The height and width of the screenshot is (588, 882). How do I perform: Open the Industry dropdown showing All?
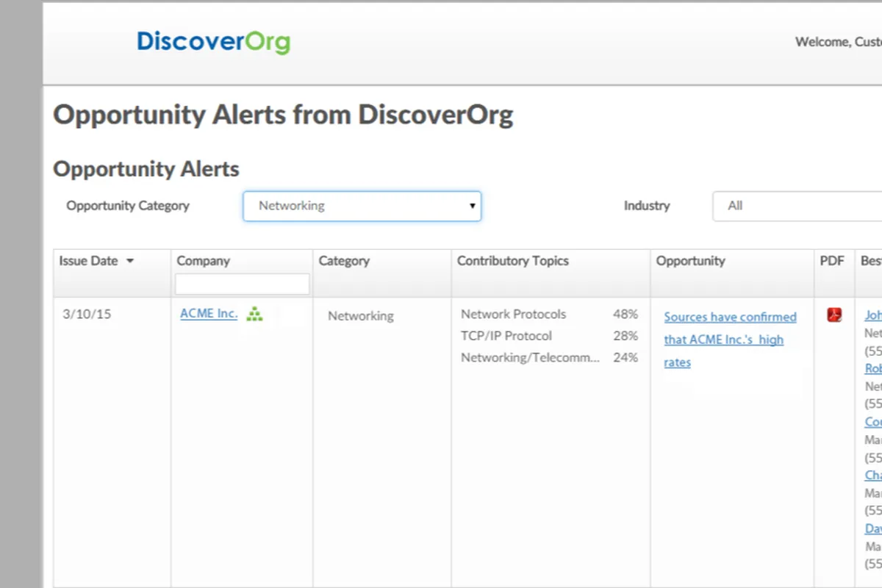[x=797, y=206]
